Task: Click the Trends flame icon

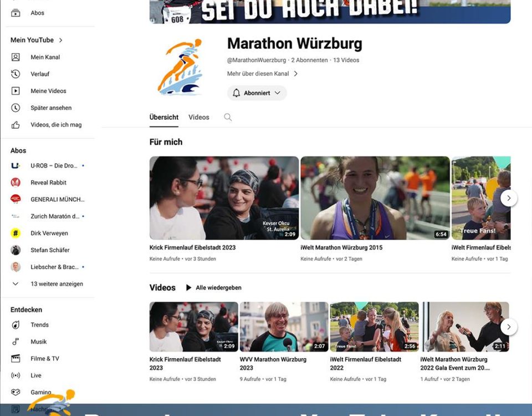Action: click(x=16, y=325)
